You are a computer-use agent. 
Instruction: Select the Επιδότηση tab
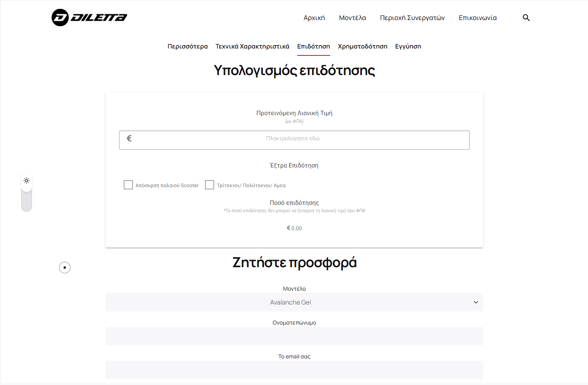point(314,46)
